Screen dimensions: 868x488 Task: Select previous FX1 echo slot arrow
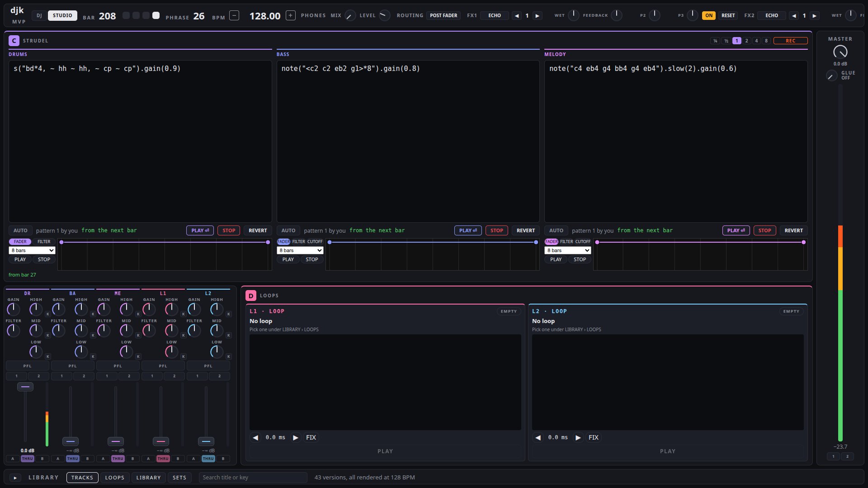tap(517, 16)
